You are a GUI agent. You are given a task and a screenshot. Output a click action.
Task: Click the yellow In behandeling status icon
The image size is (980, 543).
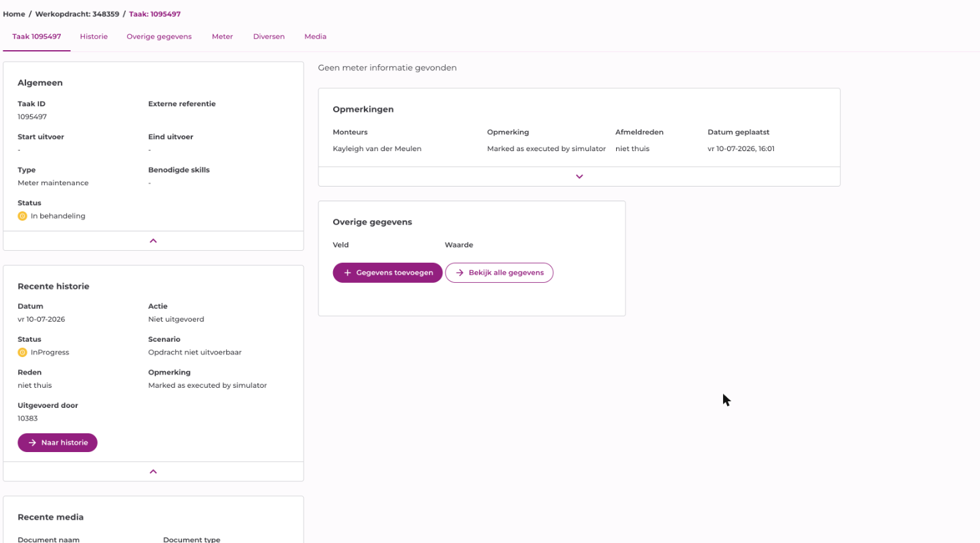point(22,216)
